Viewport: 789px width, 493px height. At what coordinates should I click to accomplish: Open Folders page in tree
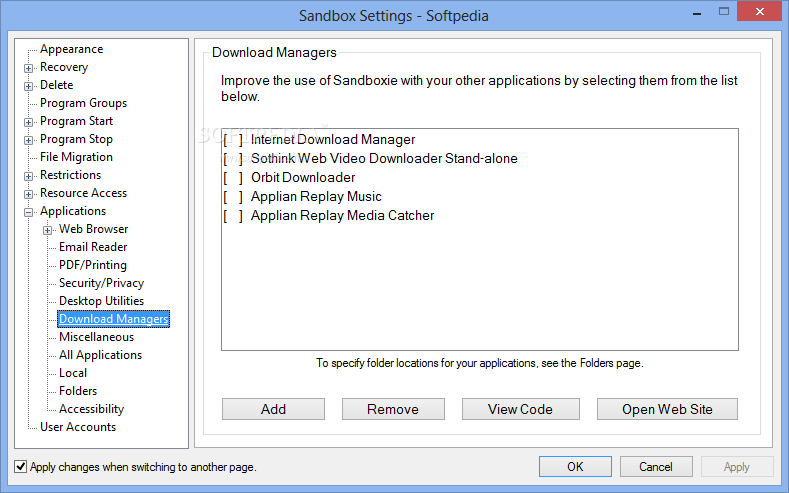point(78,391)
